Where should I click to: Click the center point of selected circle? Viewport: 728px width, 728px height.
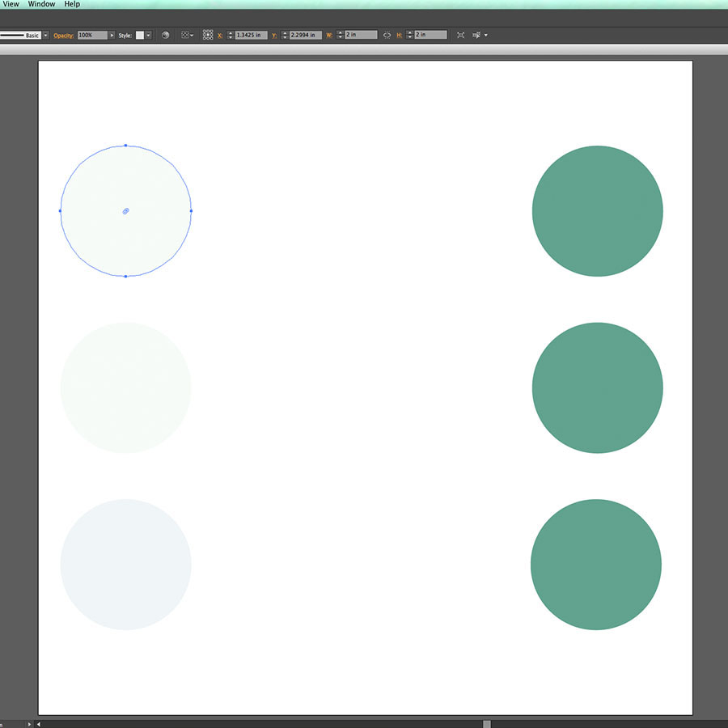pos(125,211)
